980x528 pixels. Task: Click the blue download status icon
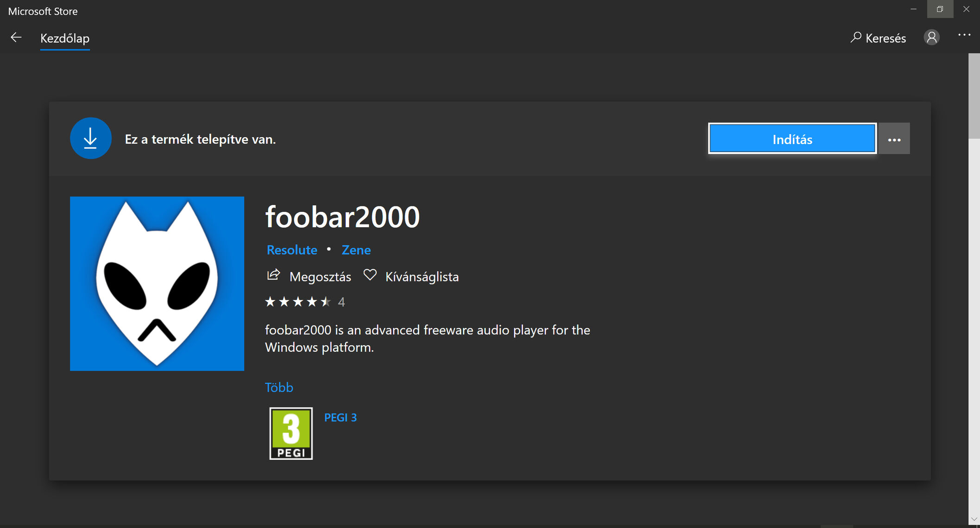[x=91, y=138]
